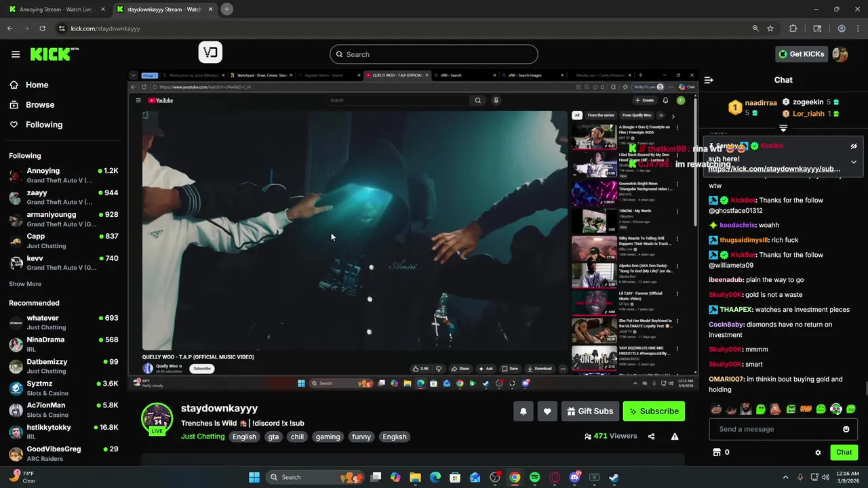
Task: Click Gift Subs button
Action: pos(590,411)
